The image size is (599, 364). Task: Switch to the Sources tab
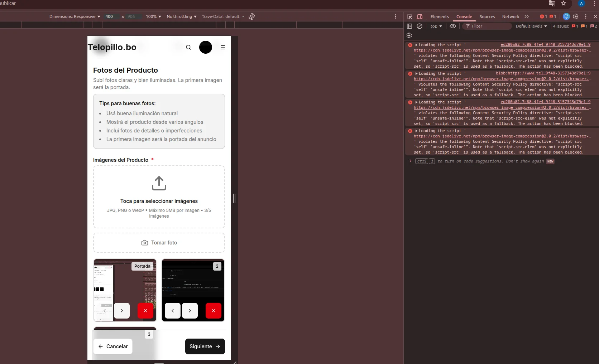tap(487, 16)
